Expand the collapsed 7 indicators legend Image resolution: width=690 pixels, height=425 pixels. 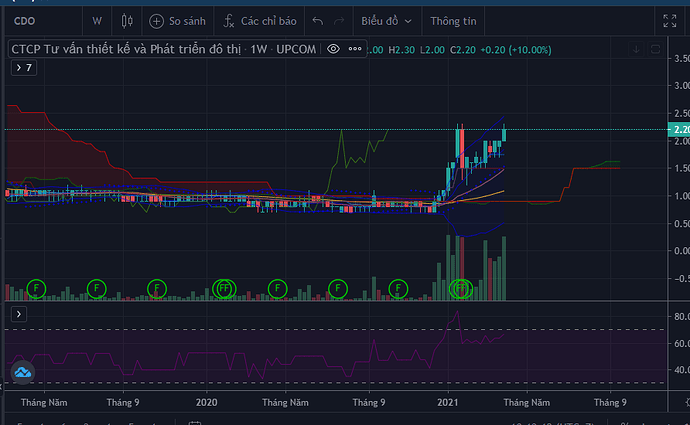click(x=22, y=67)
